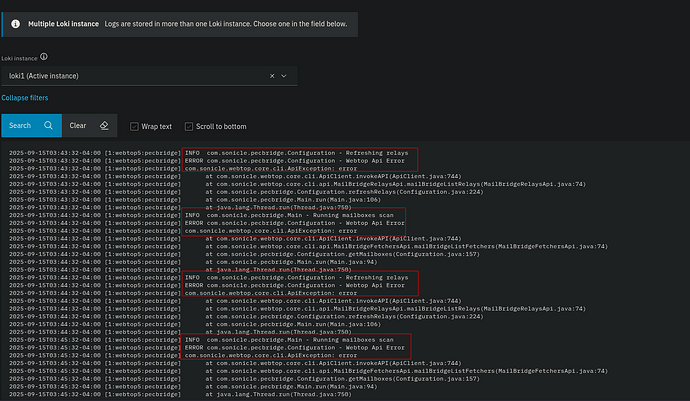
Task: Click the Wrap text label
Action: click(157, 127)
